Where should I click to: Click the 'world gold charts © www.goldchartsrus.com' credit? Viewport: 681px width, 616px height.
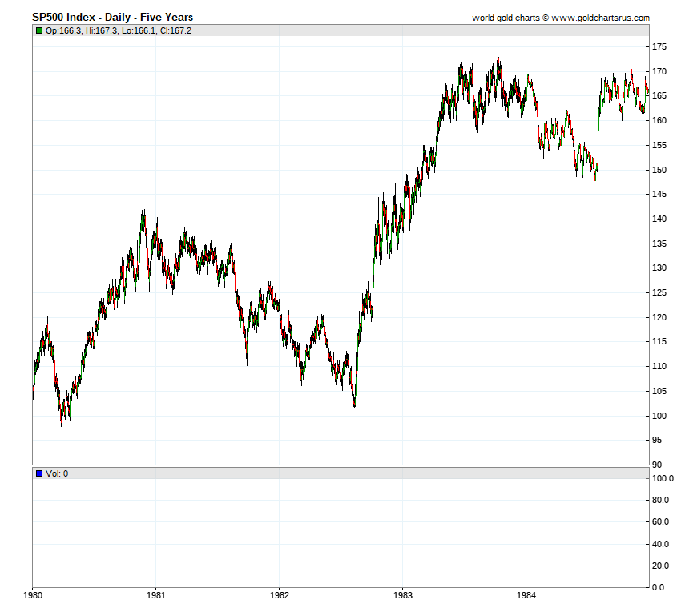561,18
